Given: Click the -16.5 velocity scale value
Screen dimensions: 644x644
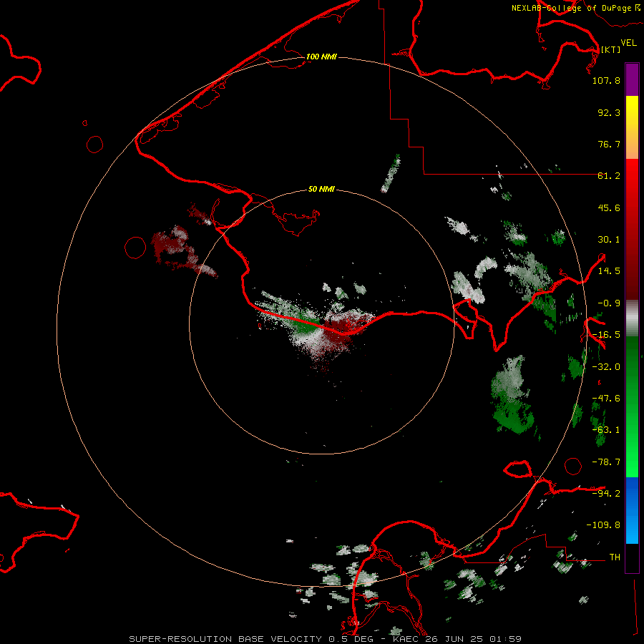Looking at the screenshot, I should click(606, 335).
